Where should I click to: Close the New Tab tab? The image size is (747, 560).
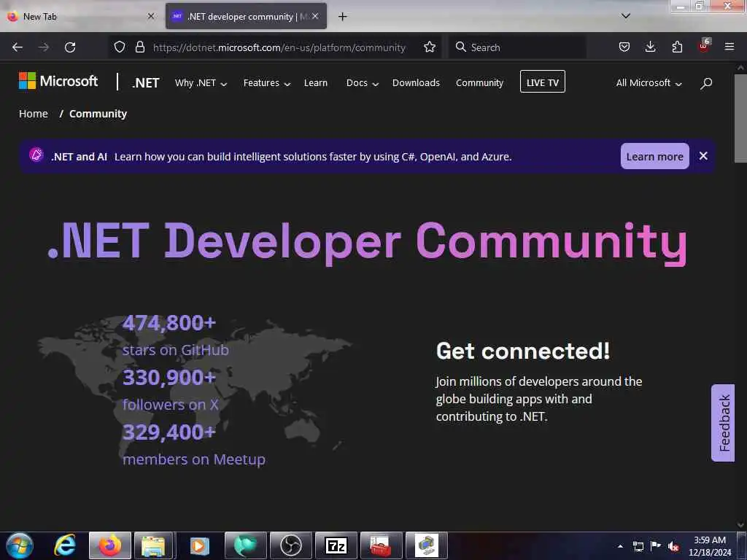pos(151,16)
